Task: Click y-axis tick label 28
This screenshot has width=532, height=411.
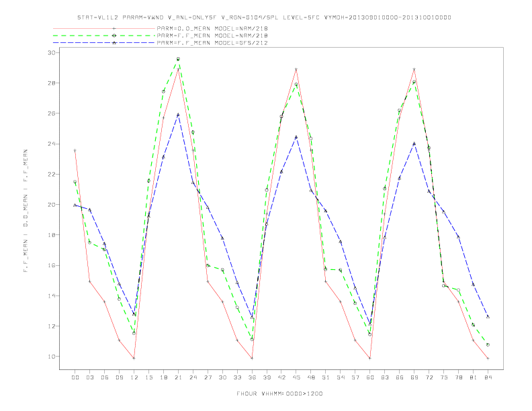Action: [x=52, y=83]
